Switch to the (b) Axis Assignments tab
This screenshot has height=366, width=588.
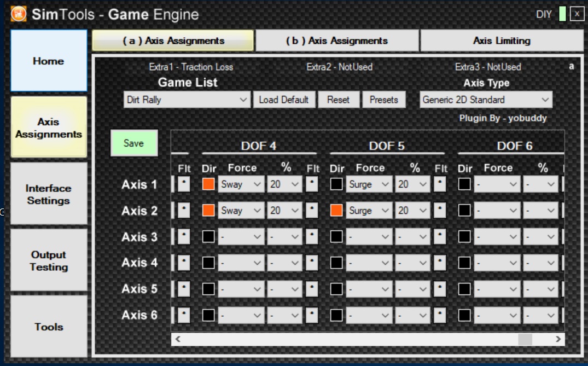tap(337, 40)
